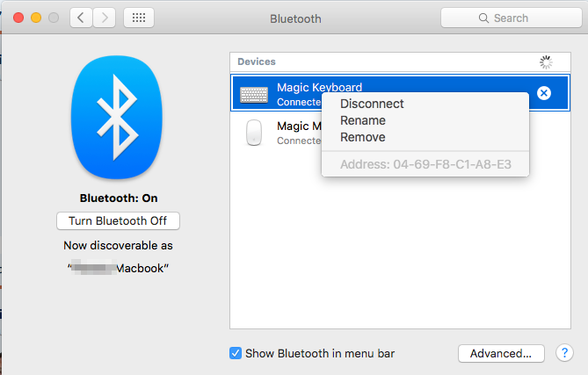
Task: Click the Bluetooth window title
Action: coord(295,18)
